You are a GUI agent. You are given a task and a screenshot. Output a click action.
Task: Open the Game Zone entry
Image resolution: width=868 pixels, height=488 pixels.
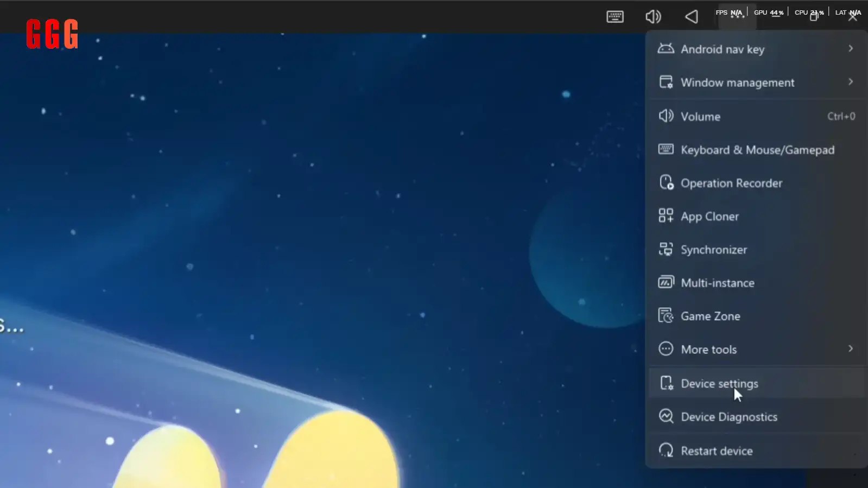coord(757,316)
